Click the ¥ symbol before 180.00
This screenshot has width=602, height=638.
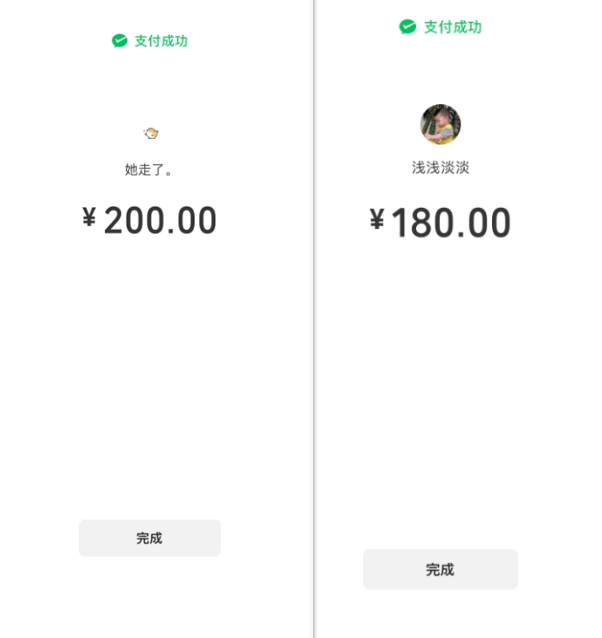coord(377,219)
